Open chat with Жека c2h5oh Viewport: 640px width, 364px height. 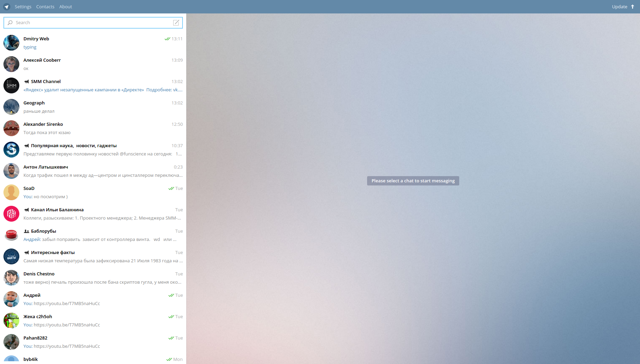click(x=93, y=321)
